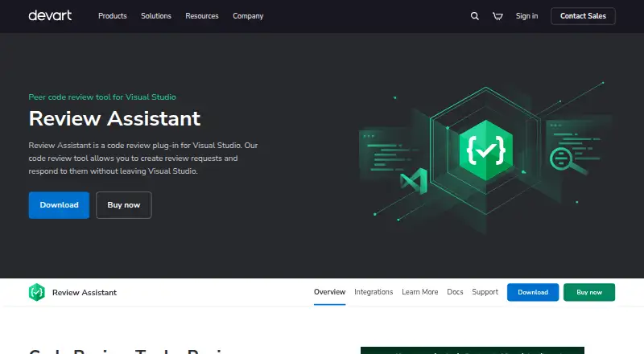Select the Overview tab
Image resolution: width=644 pixels, height=354 pixels.
pos(329,292)
